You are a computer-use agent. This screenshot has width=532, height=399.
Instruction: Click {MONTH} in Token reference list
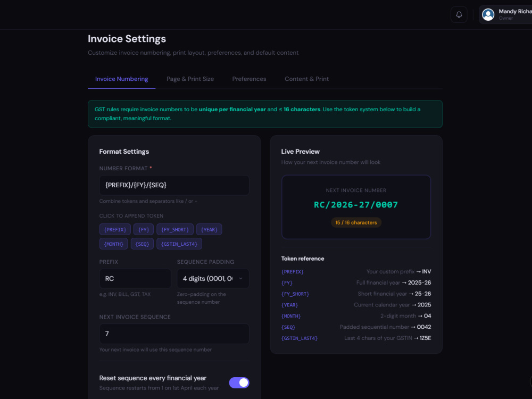291,316
